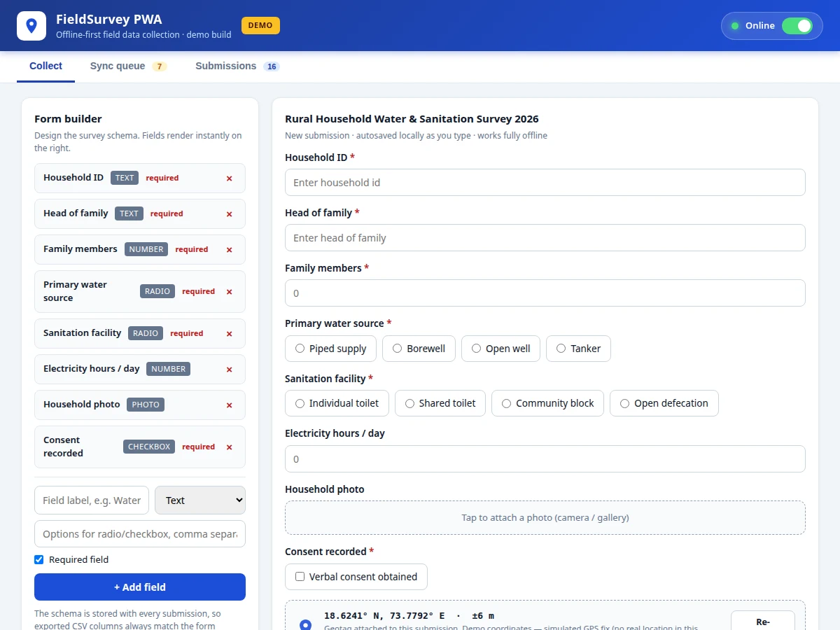The height and width of the screenshot is (630, 840).
Task: Delete the Family members field
Action: coord(229,250)
